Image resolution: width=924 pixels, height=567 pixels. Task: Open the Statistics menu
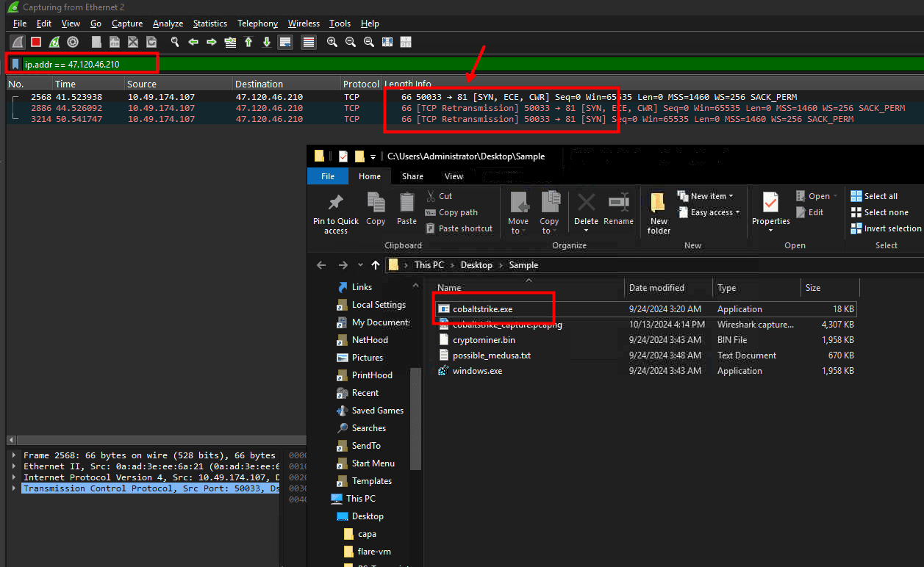coord(210,24)
